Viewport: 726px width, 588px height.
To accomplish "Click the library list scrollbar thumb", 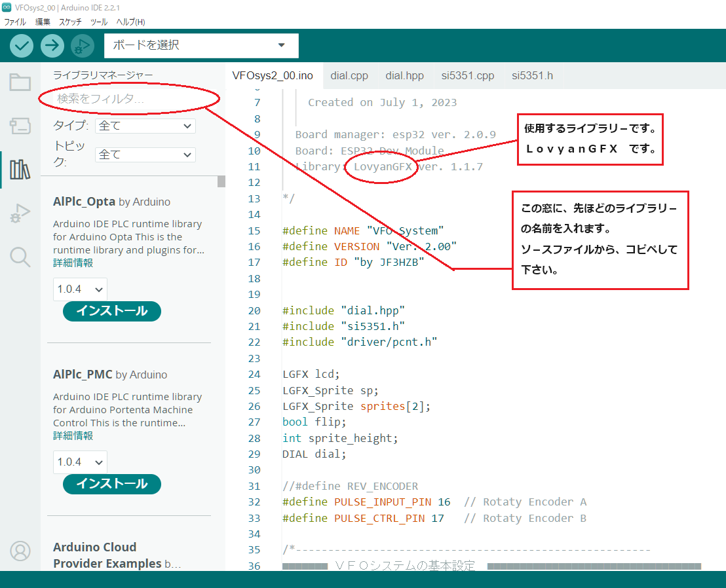I will pos(221,181).
